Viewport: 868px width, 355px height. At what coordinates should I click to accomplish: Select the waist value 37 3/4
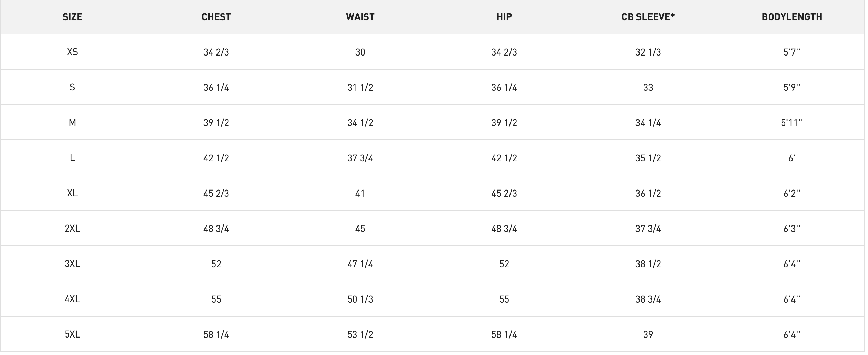360,158
